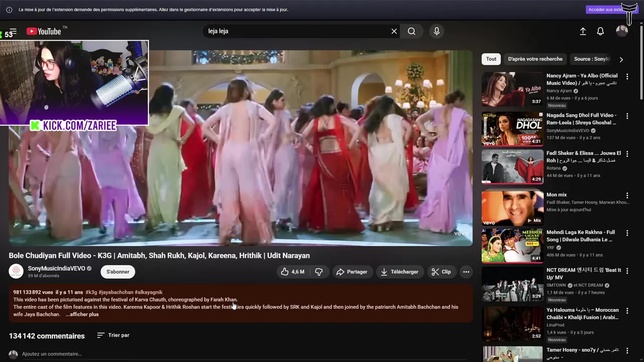This screenshot has height=362, width=644.
Task: Open Nagada Sang Dhol video thumbnail
Action: 512,129
